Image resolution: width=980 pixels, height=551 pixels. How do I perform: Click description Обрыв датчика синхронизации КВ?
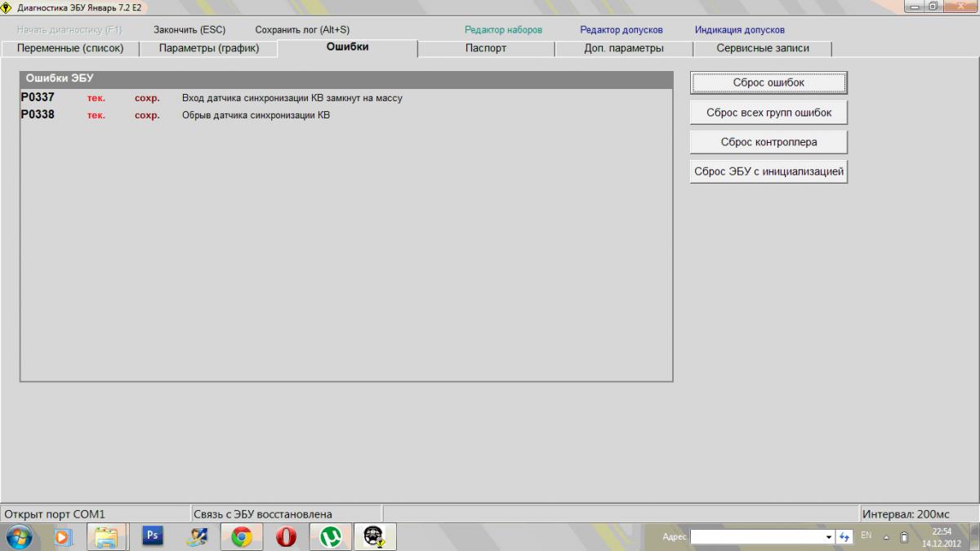point(256,115)
